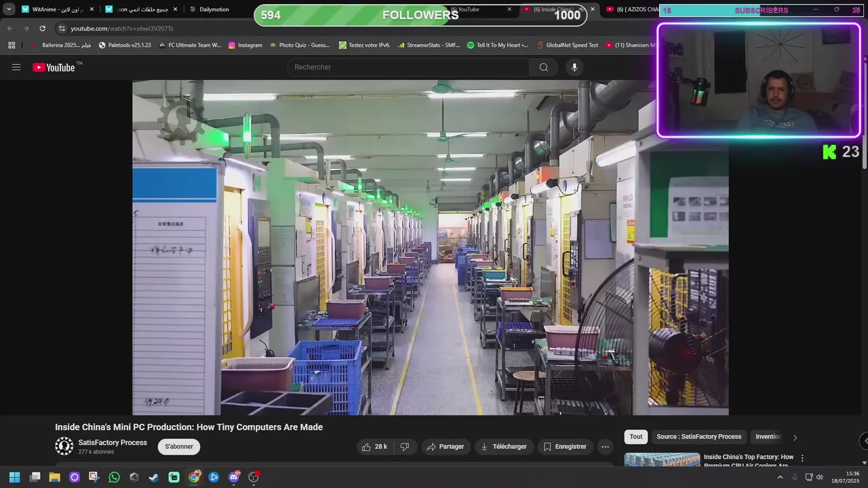The width and height of the screenshot is (868, 488).
Task: Click the 277 k abonnés subscriber count
Action: click(x=96, y=452)
